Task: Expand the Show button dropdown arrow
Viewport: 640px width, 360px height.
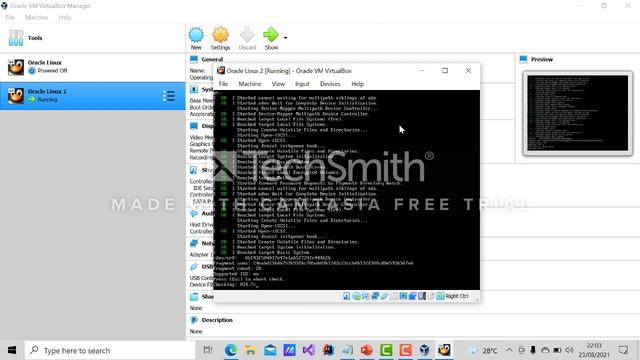Action: (x=285, y=38)
